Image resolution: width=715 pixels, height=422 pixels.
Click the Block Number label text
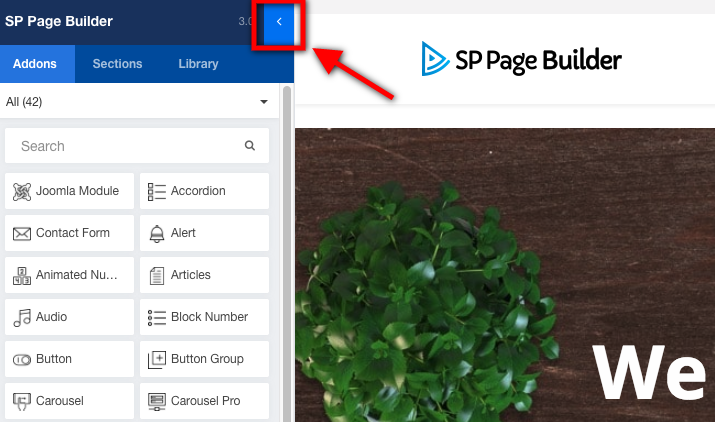point(209,317)
